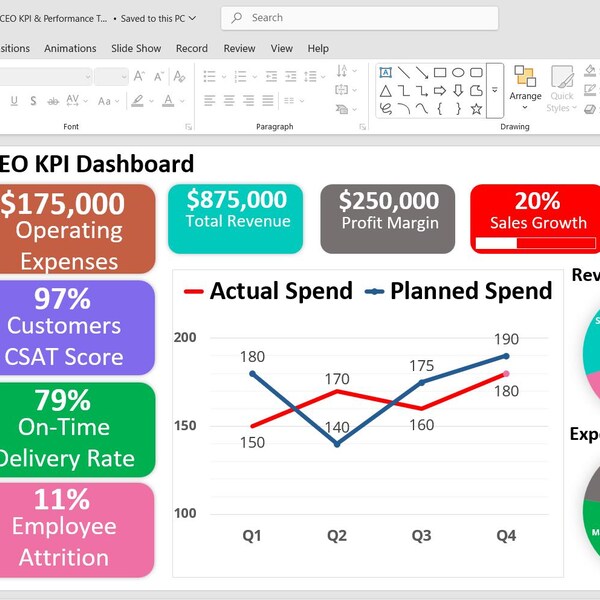Align paragraph text right

coord(248,101)
